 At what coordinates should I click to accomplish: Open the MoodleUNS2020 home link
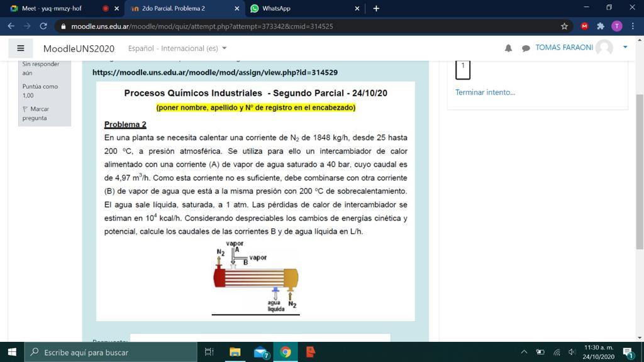[x=79, y=48]
